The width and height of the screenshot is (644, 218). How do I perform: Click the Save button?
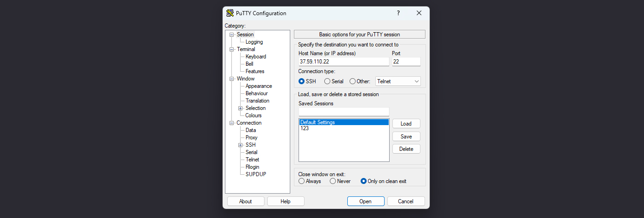point(406,137)
